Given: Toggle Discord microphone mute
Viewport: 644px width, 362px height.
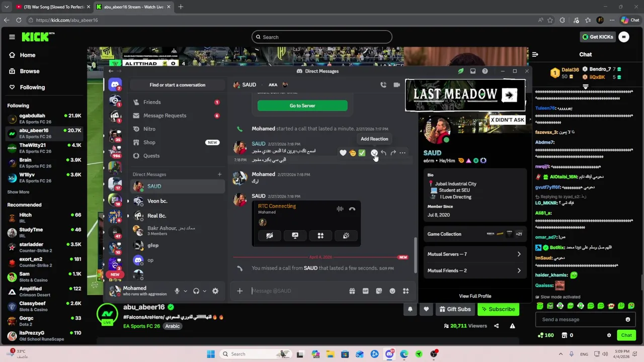Looking at the screenshot, I should click(x=177, y=291).
